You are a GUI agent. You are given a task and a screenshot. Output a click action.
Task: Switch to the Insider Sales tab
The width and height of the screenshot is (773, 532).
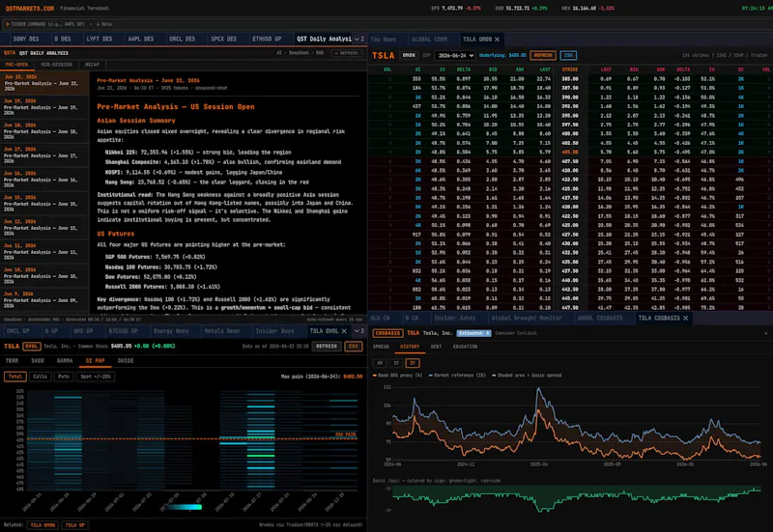click(x=455, y=319)
